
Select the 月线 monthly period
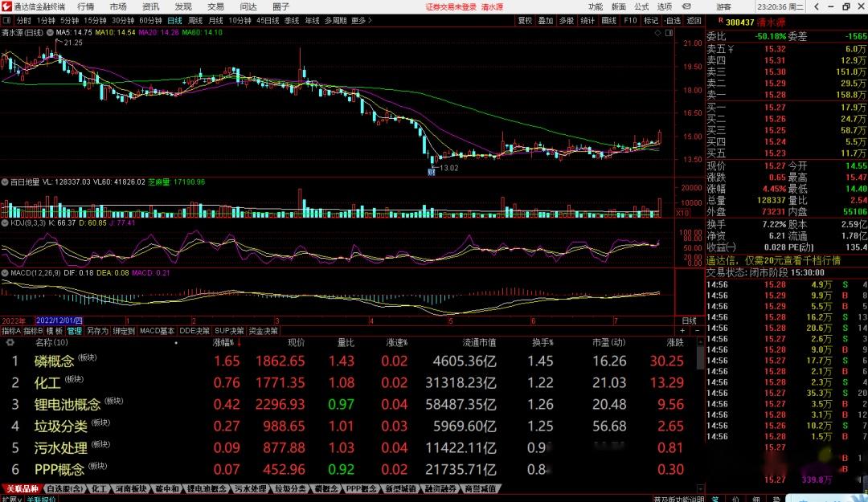pos(216,20)
